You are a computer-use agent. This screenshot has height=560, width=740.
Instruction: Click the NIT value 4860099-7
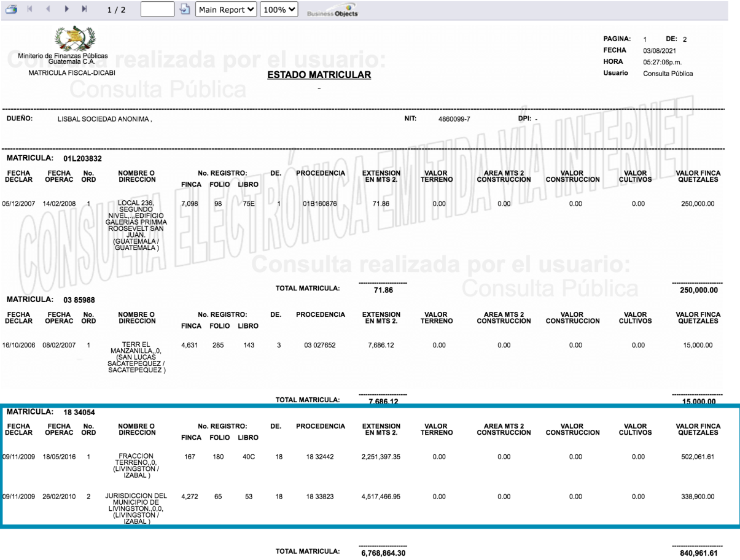[x=454, y=119]
